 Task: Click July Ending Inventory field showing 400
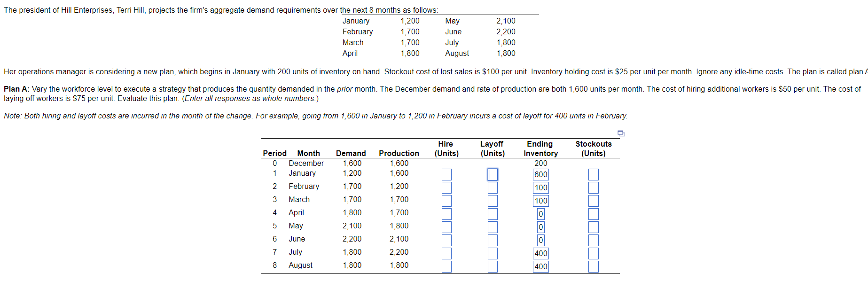pyautogui.click(x=541, y=254)
